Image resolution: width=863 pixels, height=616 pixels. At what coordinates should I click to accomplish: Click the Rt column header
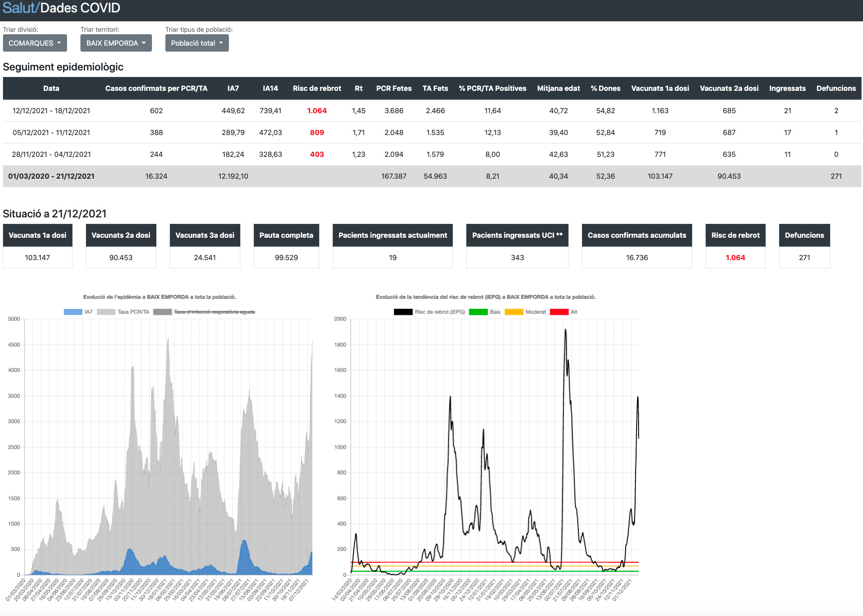[359, 88]
